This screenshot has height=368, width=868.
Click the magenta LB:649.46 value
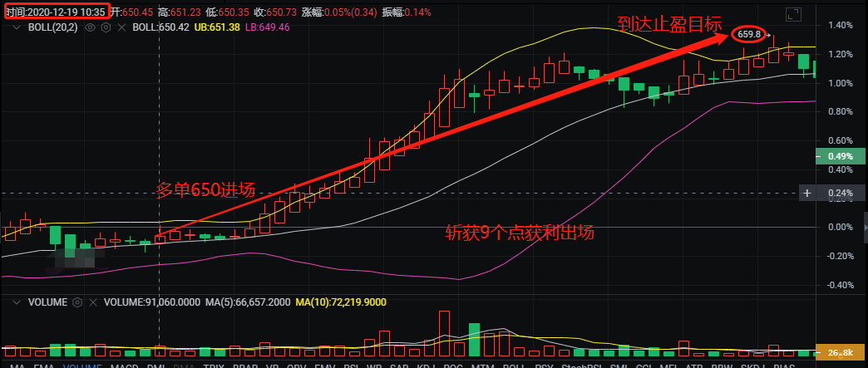tap(268, 27)
